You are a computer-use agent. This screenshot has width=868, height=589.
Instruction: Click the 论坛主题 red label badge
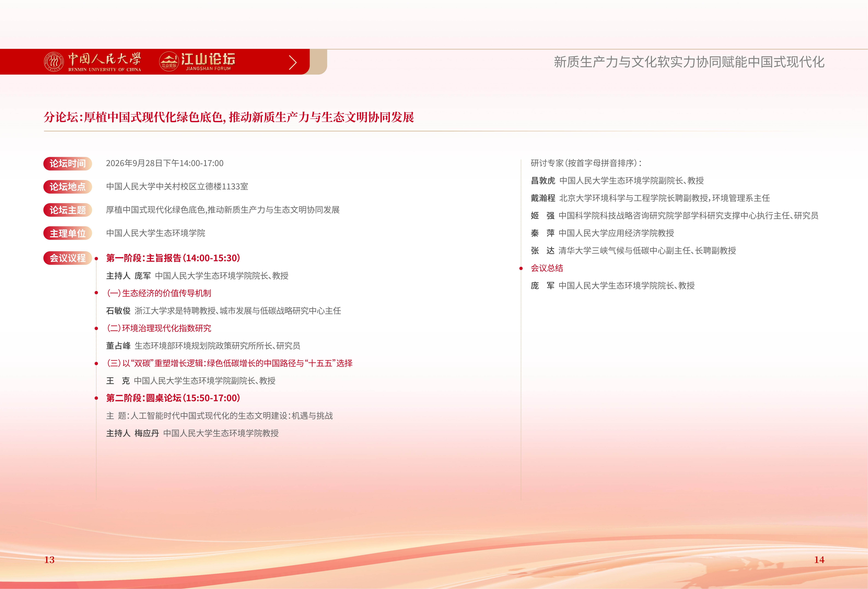point(68,210)
